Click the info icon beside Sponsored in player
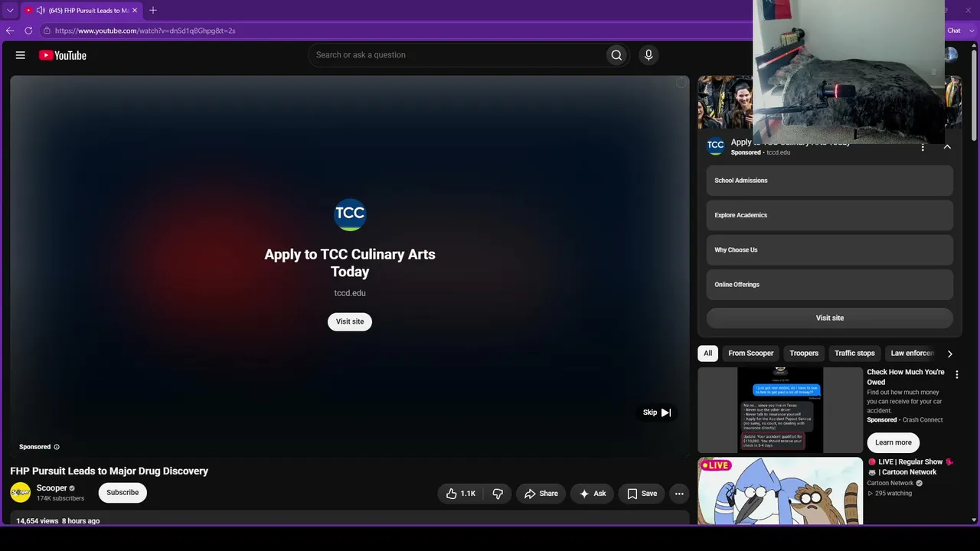Image resolution: width=980 pixels, height=551 pixels. [57, 447]
